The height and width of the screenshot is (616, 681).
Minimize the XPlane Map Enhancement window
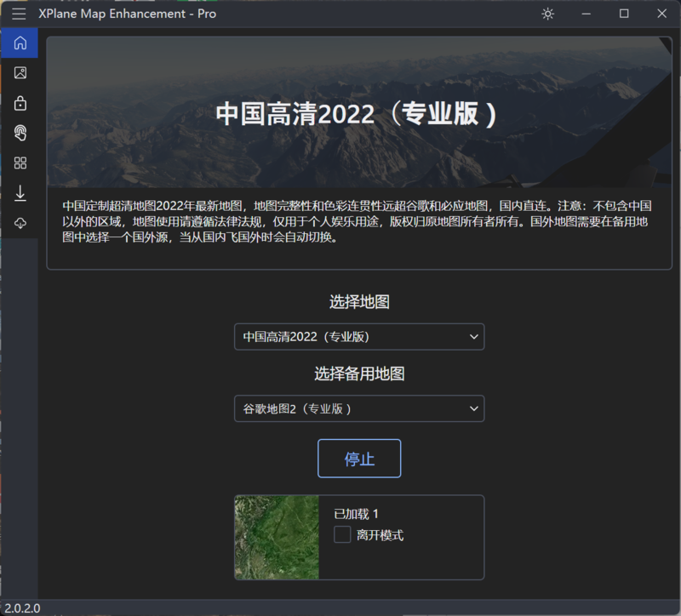586,14
